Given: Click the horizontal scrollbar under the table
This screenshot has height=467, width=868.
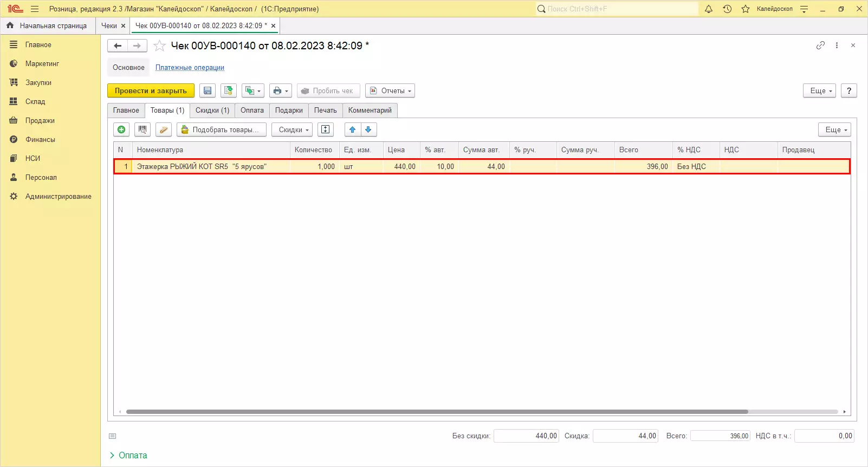Looking at the screenshot, I should coord(437,412).
